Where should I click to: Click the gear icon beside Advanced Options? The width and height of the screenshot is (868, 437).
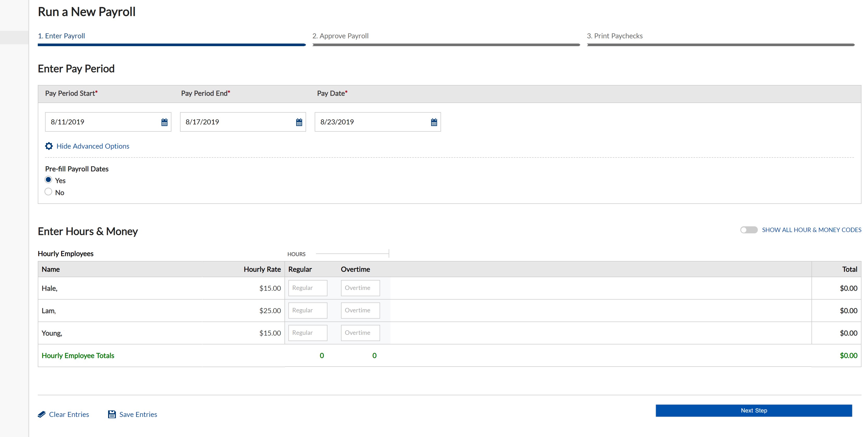[49, 146]
